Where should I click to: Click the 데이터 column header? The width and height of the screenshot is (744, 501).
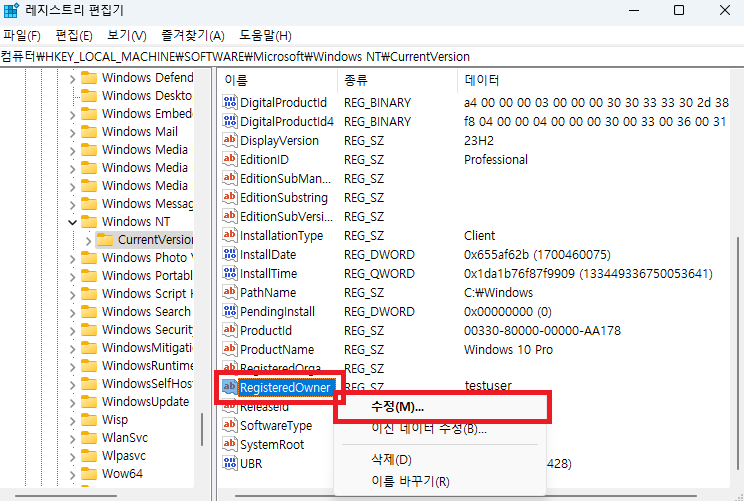tap(594, 80)
